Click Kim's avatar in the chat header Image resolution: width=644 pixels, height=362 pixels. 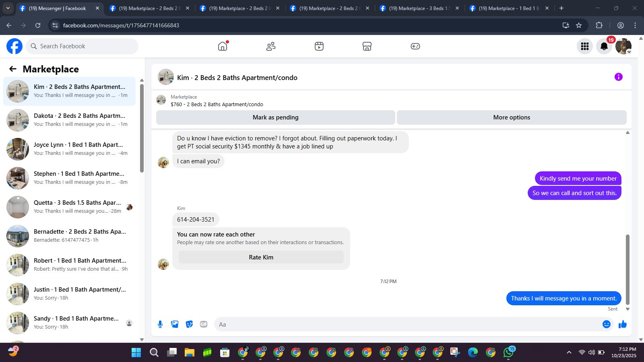coord(166,77)
